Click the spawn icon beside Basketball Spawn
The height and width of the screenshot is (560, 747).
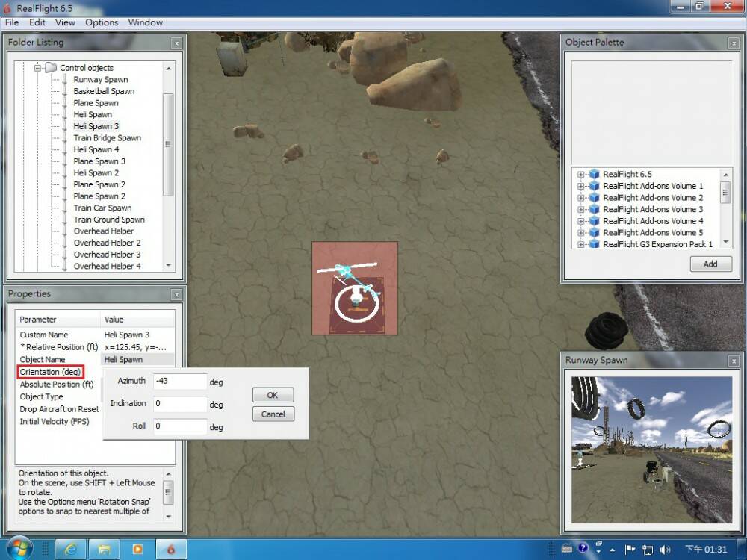(65, 91)
